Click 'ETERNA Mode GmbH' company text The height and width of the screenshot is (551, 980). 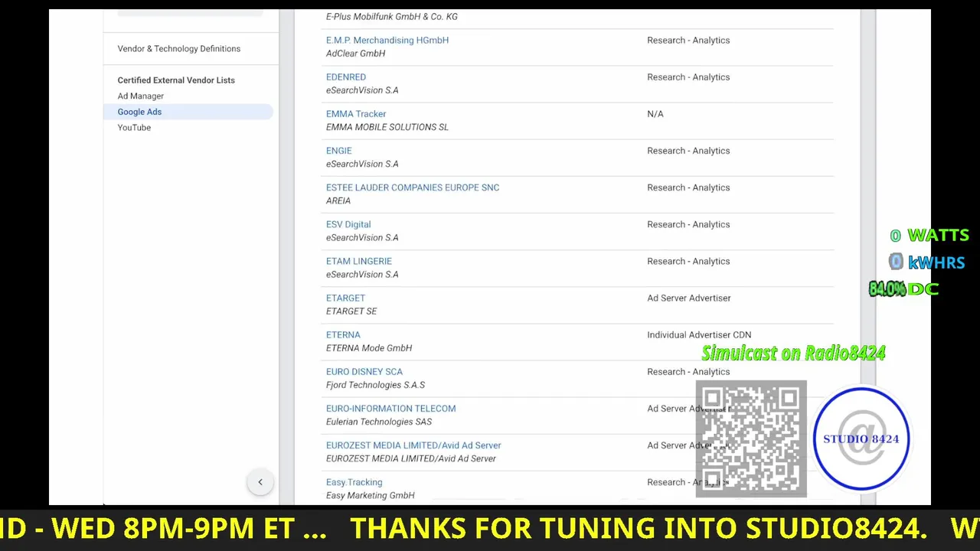(x=369, y=348)
